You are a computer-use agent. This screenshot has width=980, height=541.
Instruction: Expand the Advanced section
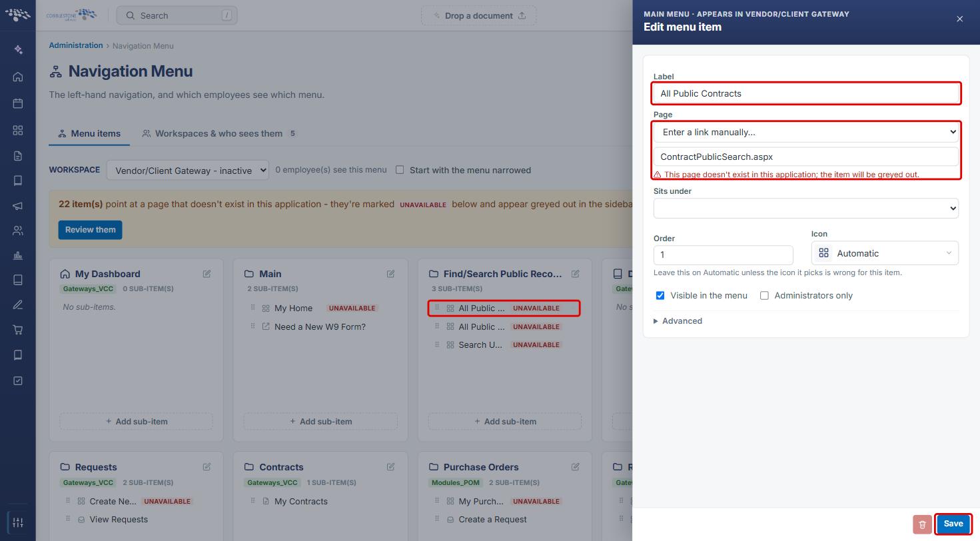[x=678, y=321]
